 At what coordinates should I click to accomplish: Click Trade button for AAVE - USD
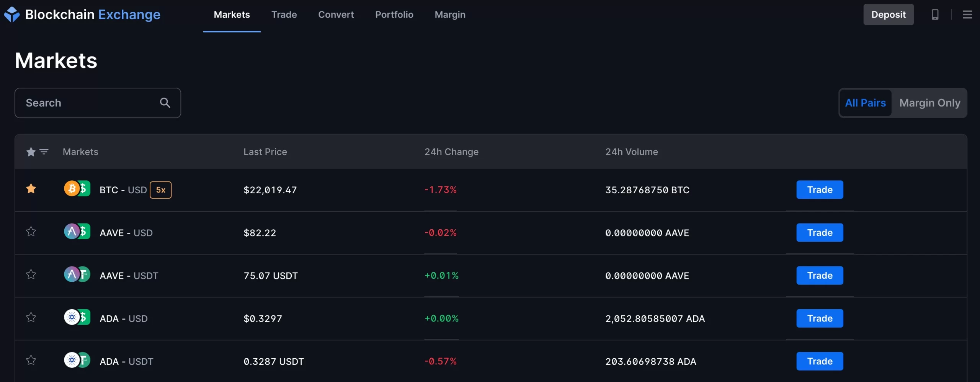coord(820,232)
